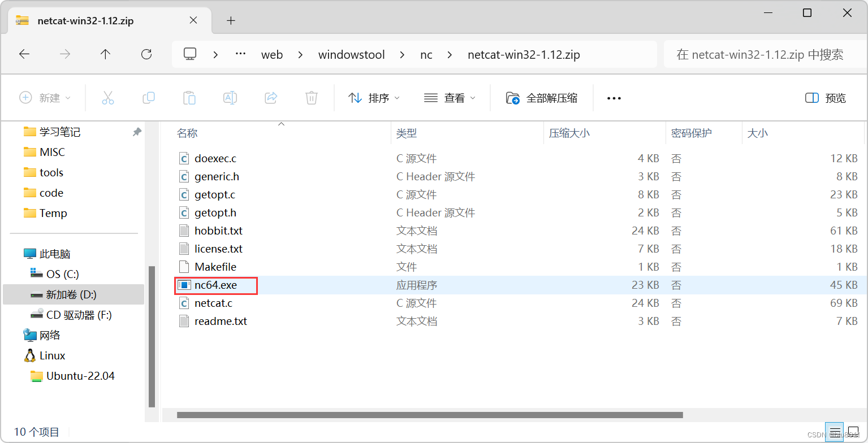Open the 新建 dropdown

click(46, 97)
